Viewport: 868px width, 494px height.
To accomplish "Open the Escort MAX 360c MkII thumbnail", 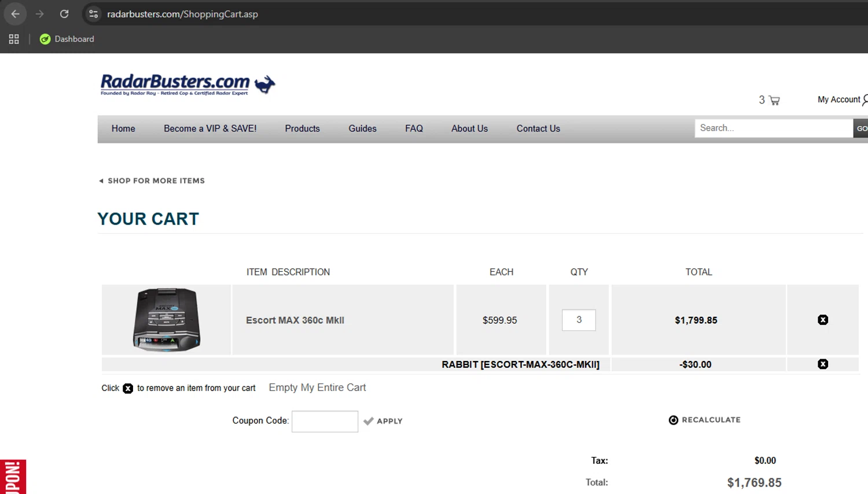I will click(x=167, y=319).
